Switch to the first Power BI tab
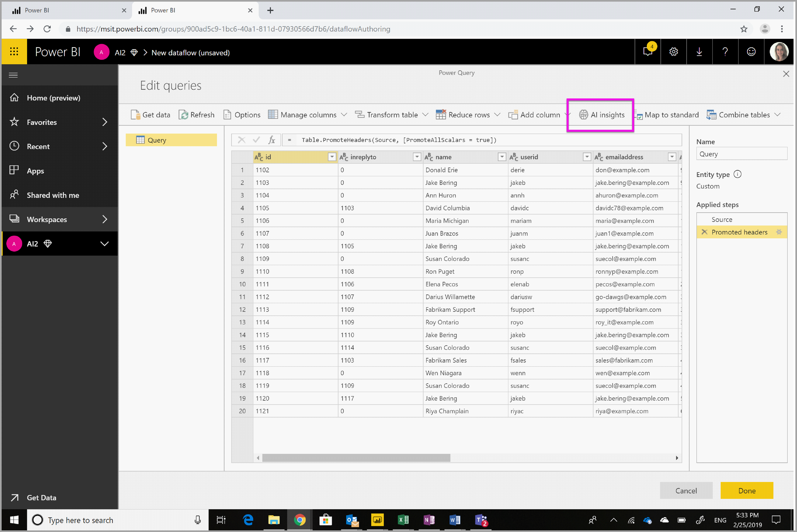This screenshot has width=797, height=532. coord(67,10)
